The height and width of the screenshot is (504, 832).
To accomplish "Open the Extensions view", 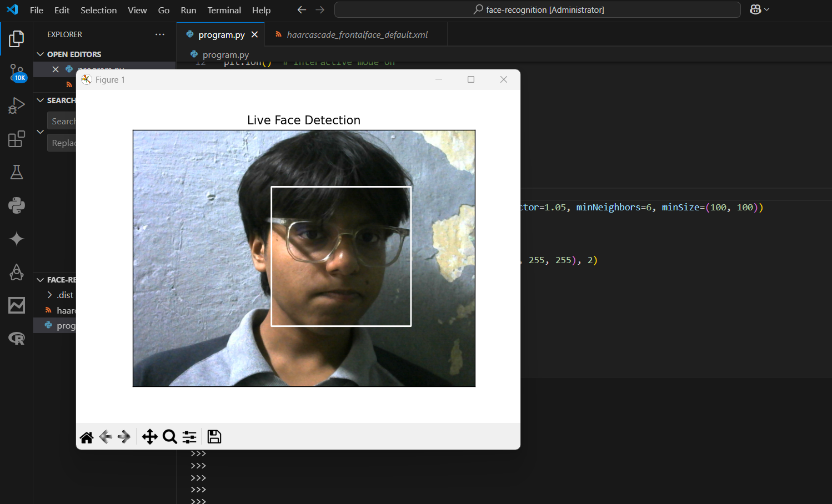I will (16, 139).
